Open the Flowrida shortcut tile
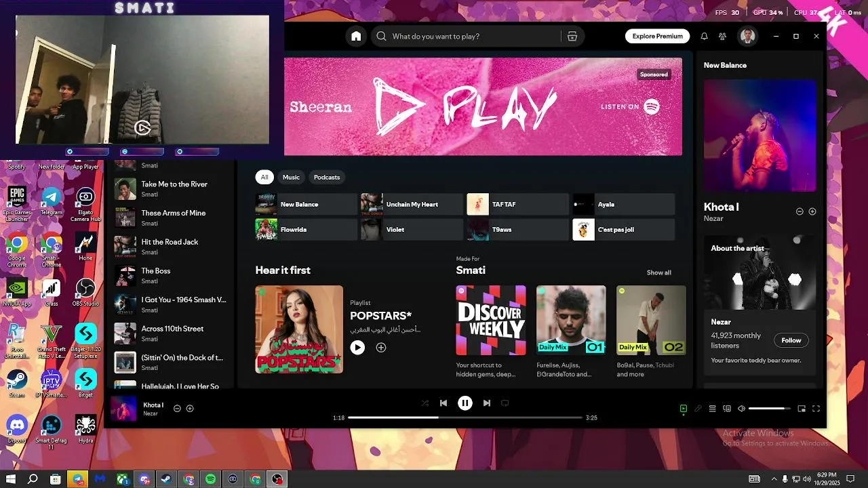This screenshot has width=868, height=488. point(306,229)
